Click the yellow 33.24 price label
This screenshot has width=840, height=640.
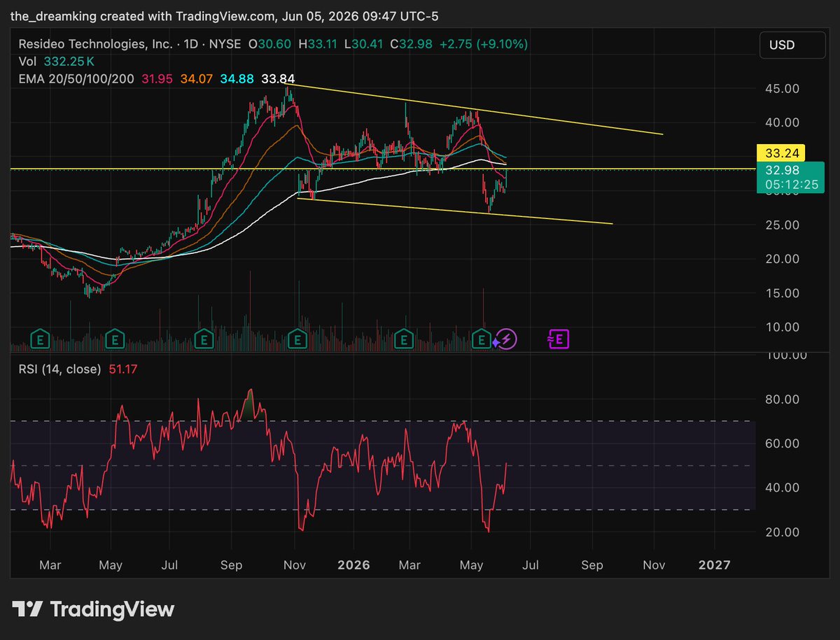click(x=782, y=152)
